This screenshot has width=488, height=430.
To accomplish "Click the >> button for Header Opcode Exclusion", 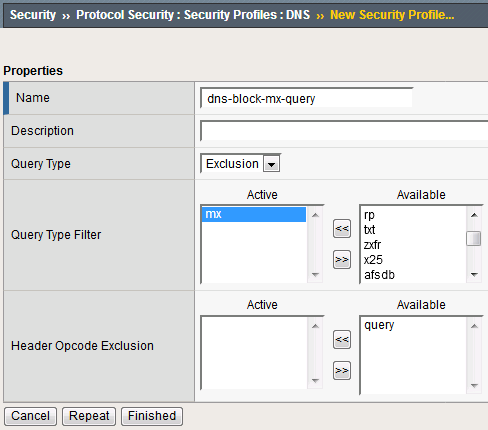I will (x=342, y=370).
